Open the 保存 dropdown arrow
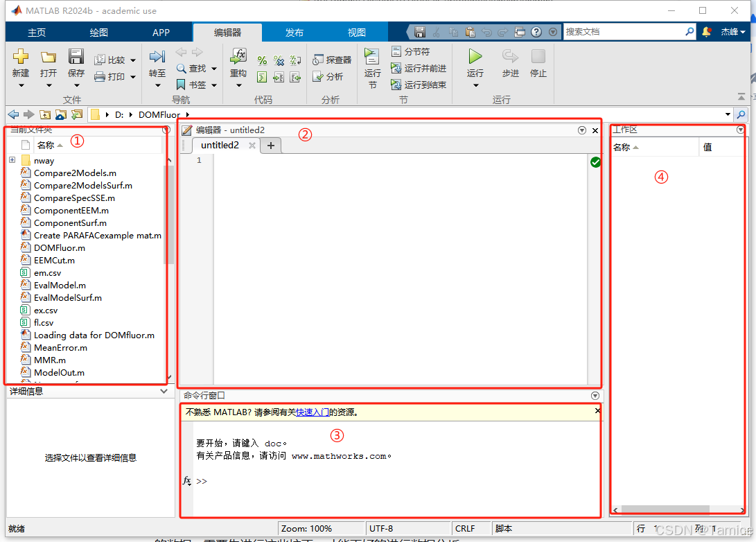Viewport: 756px width, 542px height. tap(76, 85)
